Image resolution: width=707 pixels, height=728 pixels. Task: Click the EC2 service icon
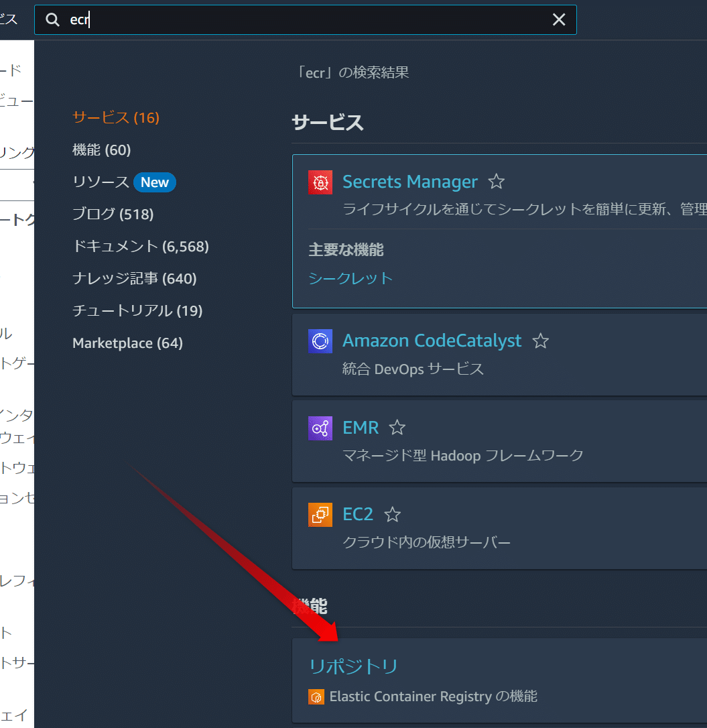click(x=320, y=515)
